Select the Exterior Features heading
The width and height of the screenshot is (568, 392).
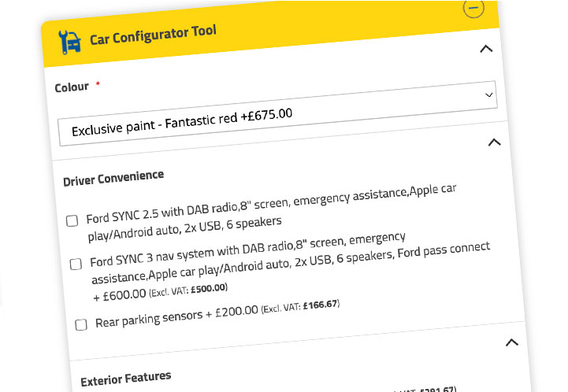click(x=125, y=379)
